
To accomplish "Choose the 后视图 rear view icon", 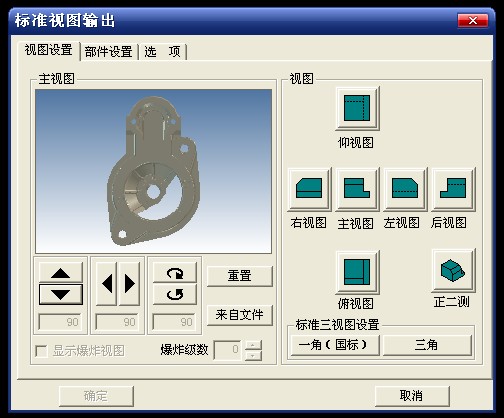I will pos(453,189).
